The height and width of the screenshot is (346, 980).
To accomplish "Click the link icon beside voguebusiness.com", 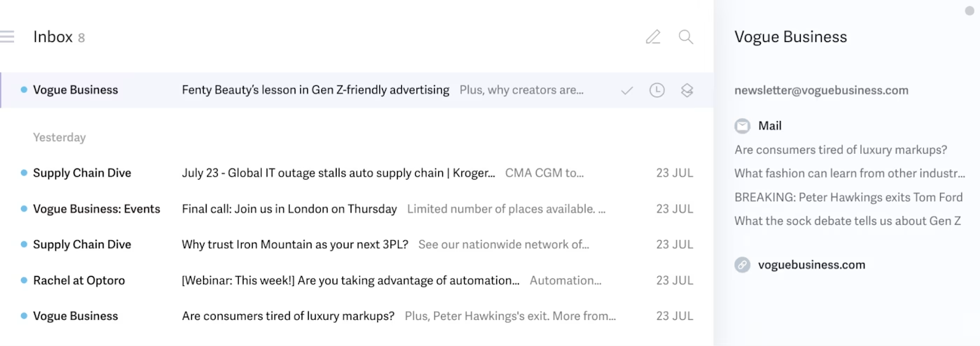I will pos(742,265).
